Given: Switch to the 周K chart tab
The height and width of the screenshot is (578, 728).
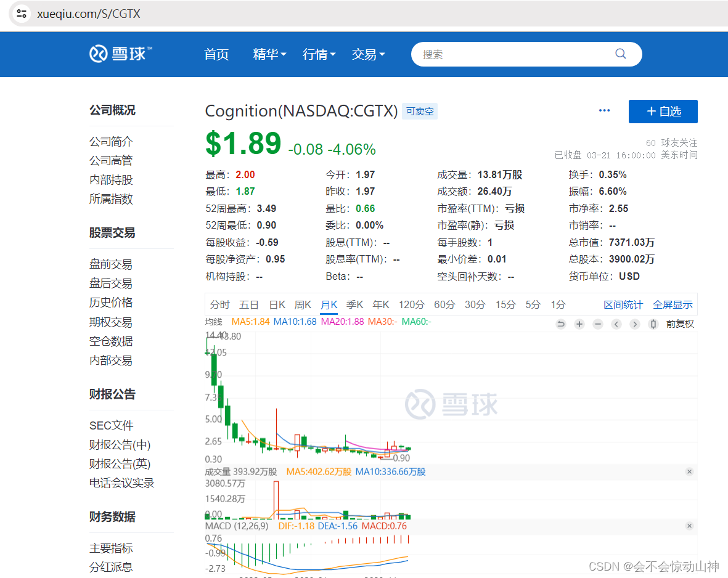Looking at the screenshot, I should click(x=303, y=304).
